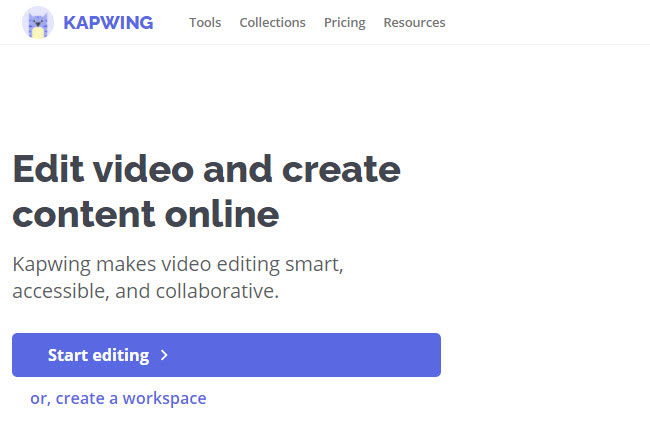
Task: Follow the 'or, create a workspace' link
Action: 118,398
